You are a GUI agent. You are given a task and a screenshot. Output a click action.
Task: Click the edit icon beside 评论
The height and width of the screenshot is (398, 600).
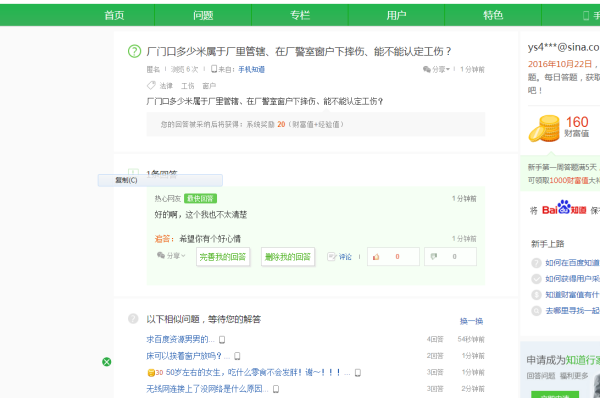pos(331,257)
